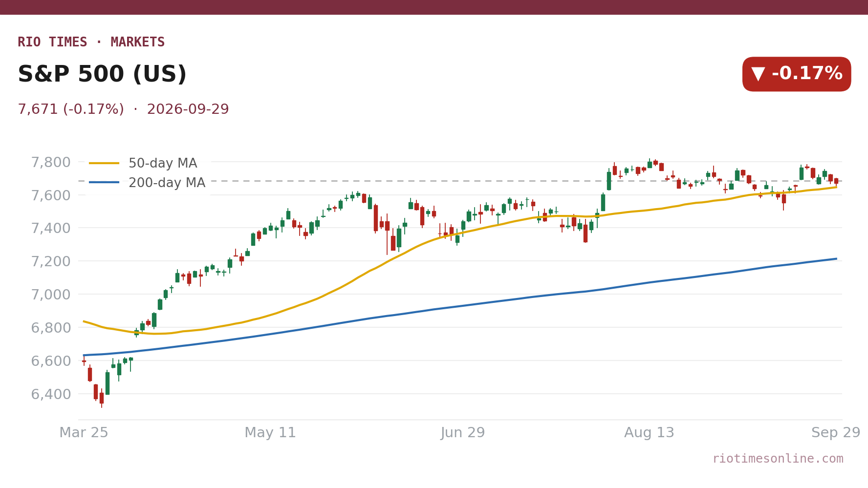The height and width of the screenshot is (488, 868).
Task: Click the Sep 29 x-axis label
Action: tap(836, 433)
